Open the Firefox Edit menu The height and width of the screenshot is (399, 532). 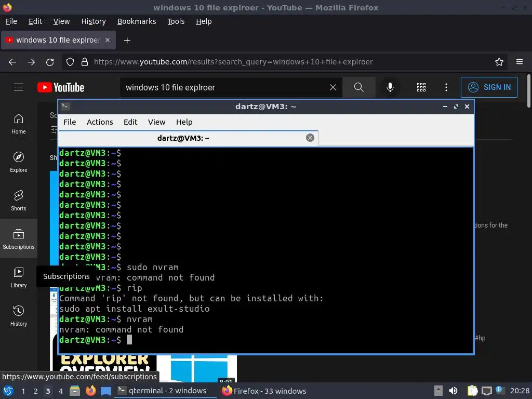pos(35,21)
